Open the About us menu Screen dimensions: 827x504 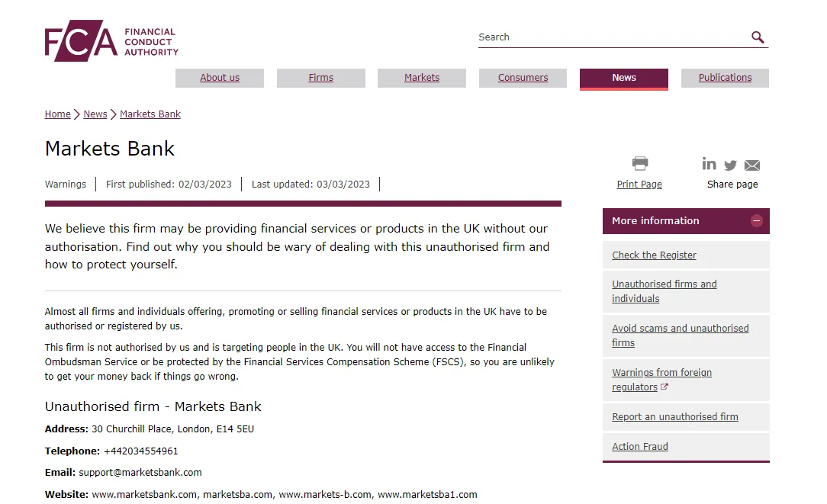point(220,78)
